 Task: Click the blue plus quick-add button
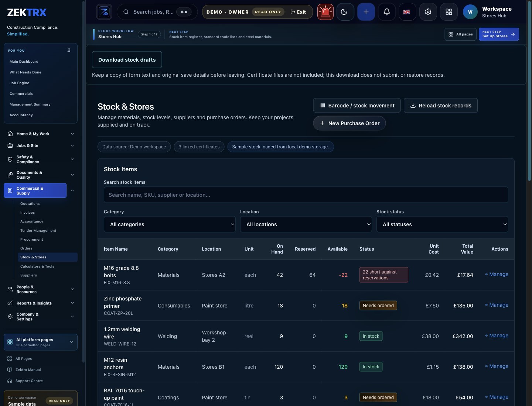coord(366,12)
